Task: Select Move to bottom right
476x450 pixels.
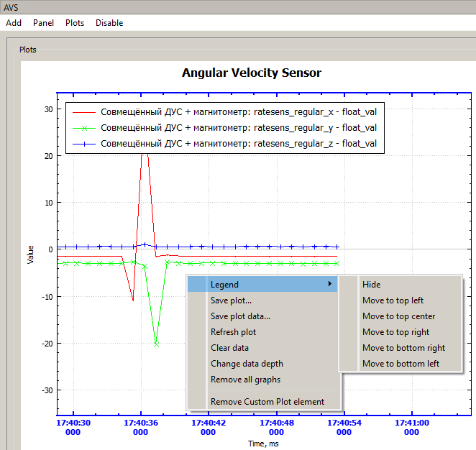Action: (x=403, y=348)
